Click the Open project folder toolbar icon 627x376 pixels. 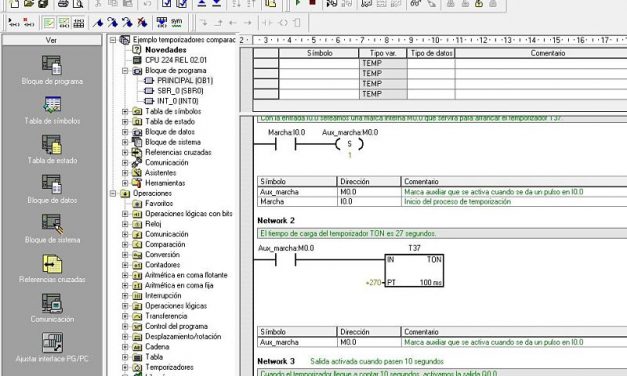point(29,4)
